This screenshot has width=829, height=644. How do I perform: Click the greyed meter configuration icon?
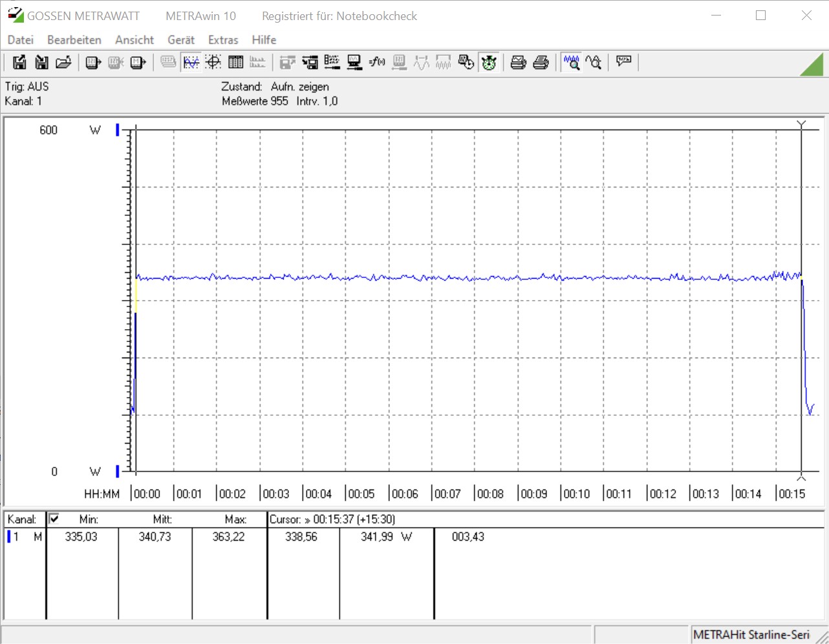click(400, 62)
